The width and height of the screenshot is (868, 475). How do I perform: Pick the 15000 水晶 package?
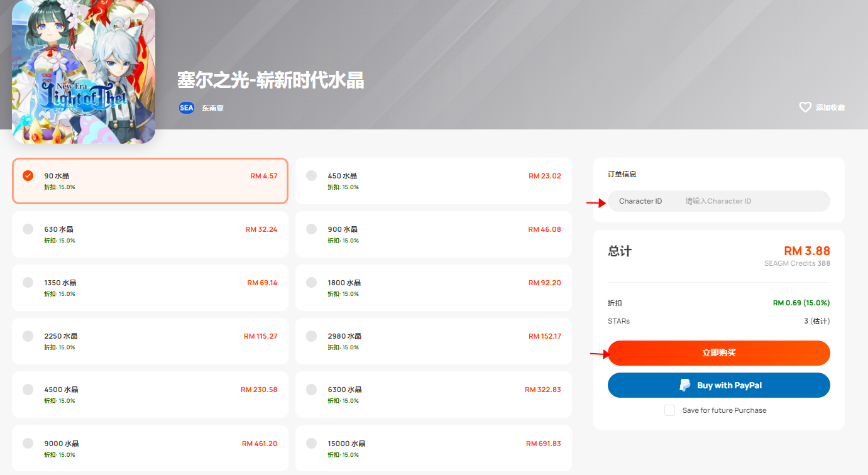click(434, 448)
